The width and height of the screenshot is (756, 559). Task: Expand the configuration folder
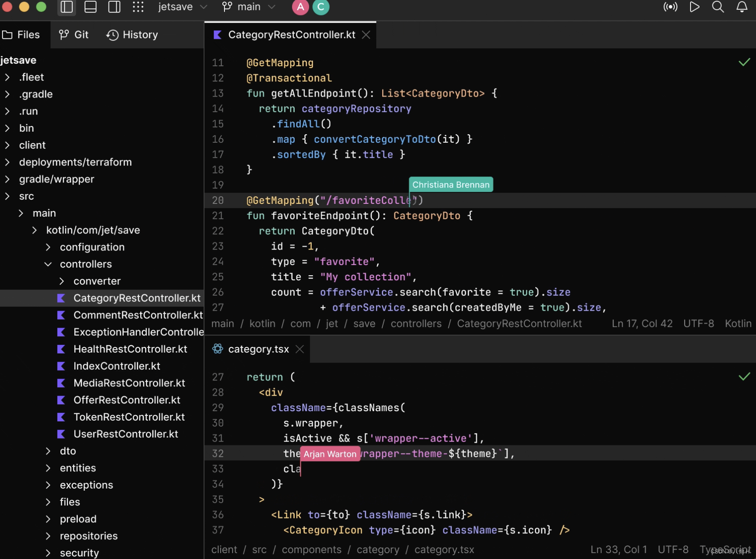tap(48, 247)
